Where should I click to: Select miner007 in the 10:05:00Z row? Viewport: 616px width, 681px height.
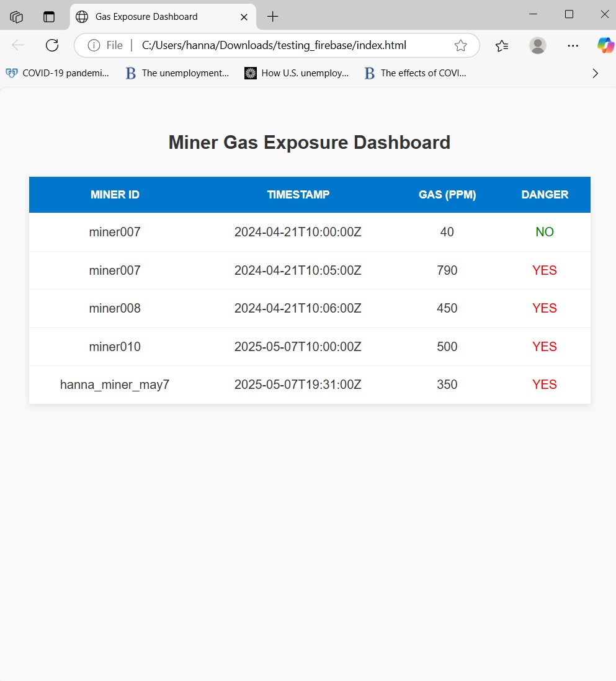click(115, 270)
